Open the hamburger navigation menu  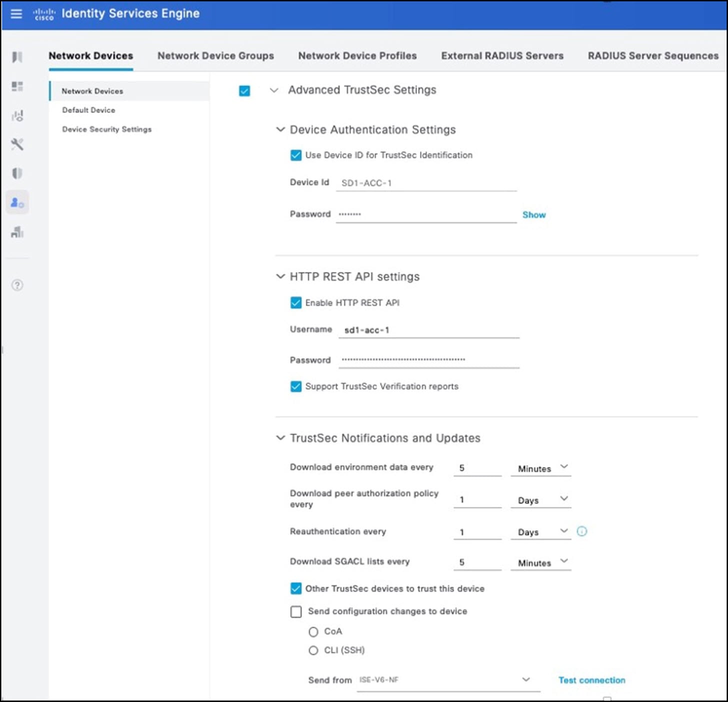(x=16, y=13)
